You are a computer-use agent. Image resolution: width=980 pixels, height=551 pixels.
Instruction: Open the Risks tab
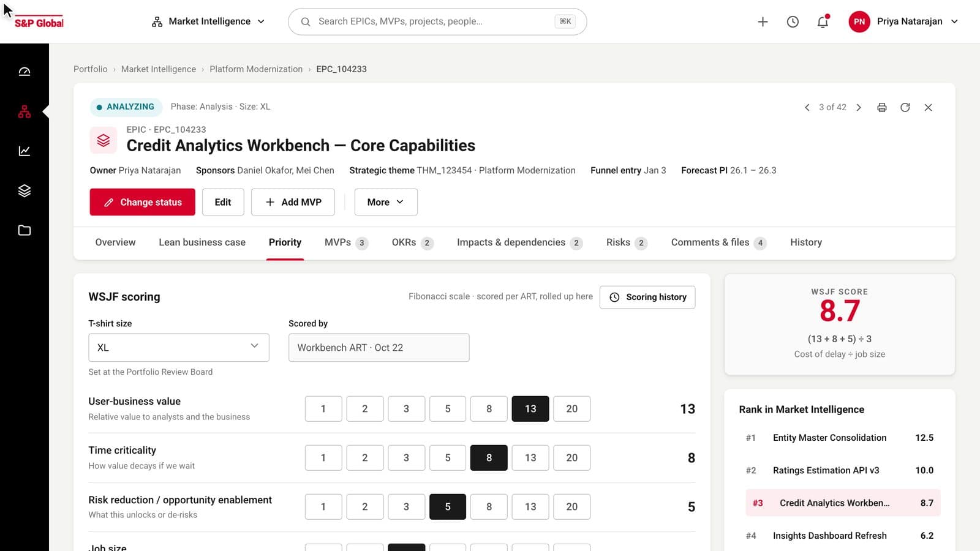(627, 242)
